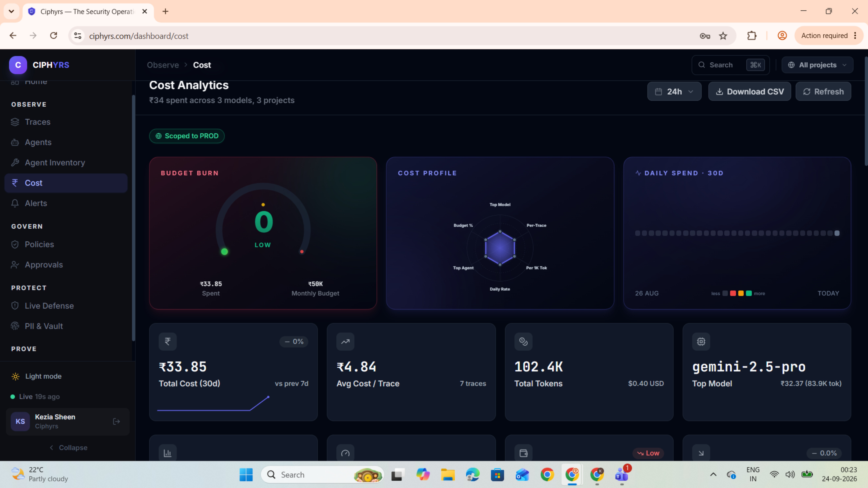
Task: Click the red legend swatch in Daily Spend
Action: [x=733, y=293]
